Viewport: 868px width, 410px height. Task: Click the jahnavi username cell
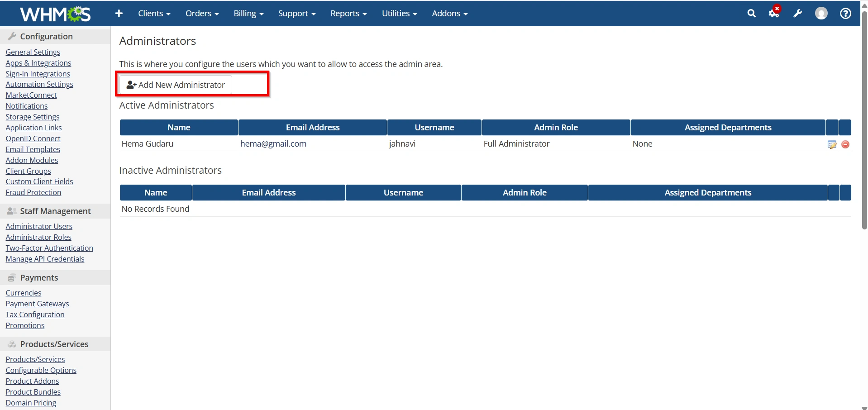coord(402,143)
